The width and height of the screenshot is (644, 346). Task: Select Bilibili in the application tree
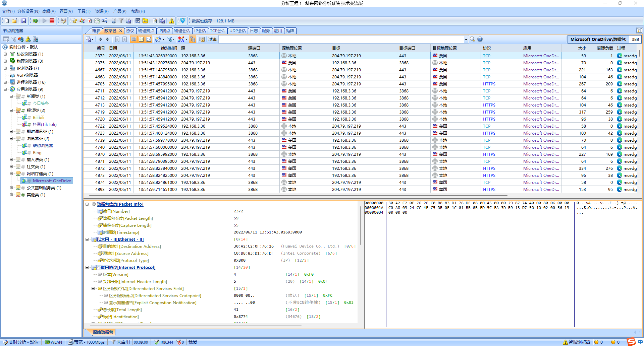38,117
